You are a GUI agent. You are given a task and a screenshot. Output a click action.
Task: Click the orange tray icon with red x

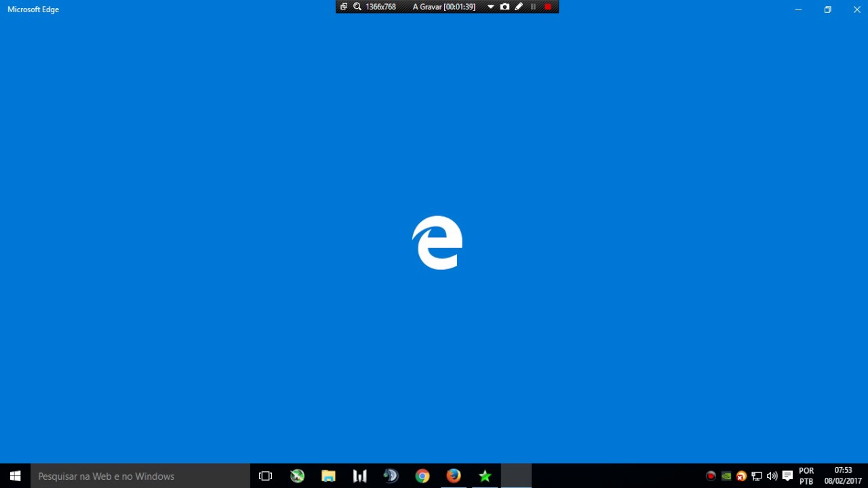pyautogui.click(x=741, y=476)
